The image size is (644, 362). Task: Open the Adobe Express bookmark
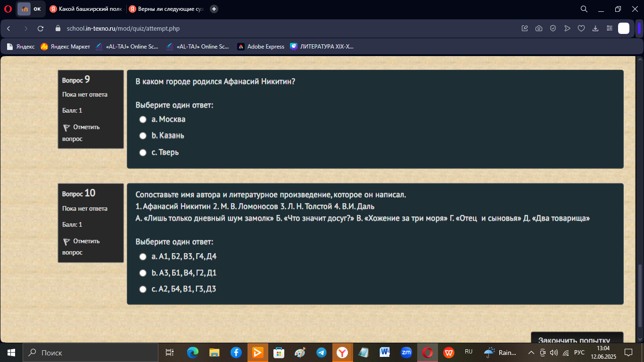pos(261,47)
